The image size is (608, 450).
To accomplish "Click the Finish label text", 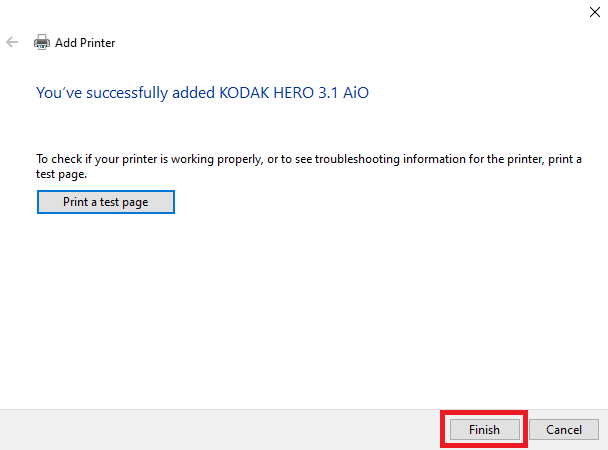I will click(x=484, y=429).
